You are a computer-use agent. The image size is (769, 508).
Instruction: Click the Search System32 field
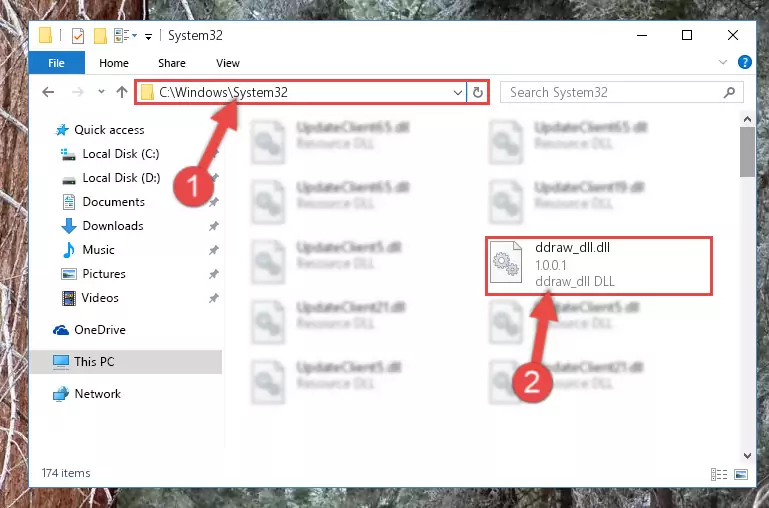point(621,92)
